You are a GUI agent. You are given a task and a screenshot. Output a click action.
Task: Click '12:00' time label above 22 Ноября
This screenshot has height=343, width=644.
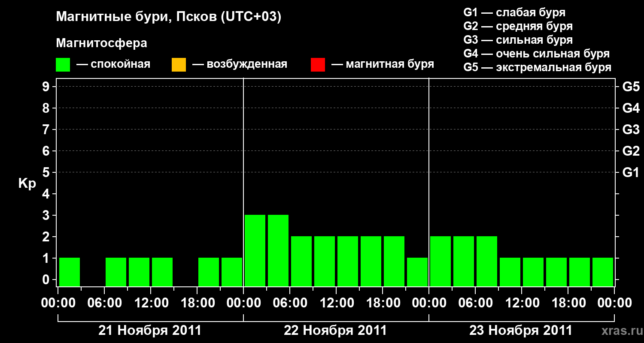(x=336, y=303)
